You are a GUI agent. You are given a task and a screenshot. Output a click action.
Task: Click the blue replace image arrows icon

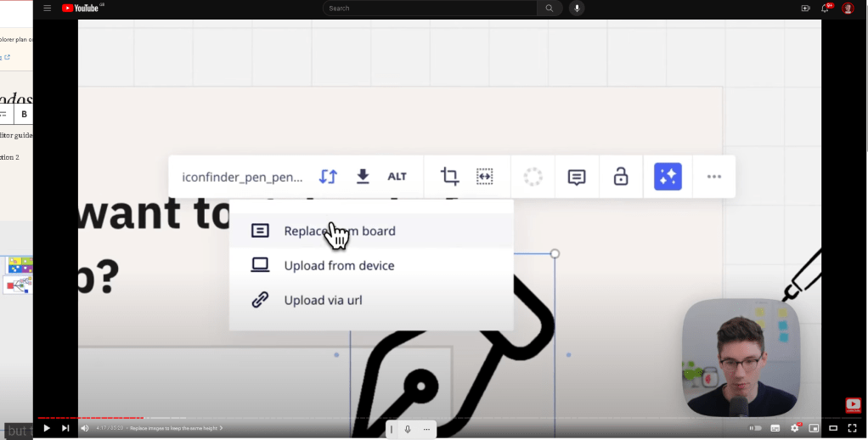[x=329, y=177]
